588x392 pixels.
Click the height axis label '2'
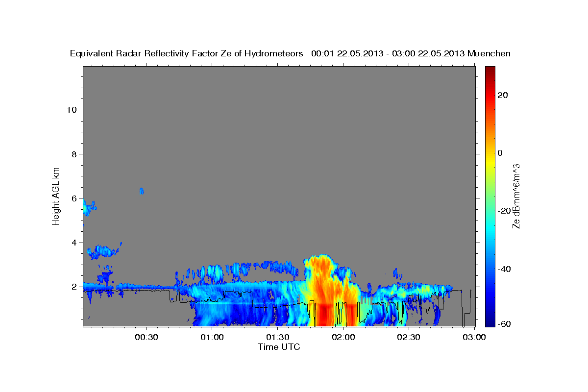click(74, 287)
